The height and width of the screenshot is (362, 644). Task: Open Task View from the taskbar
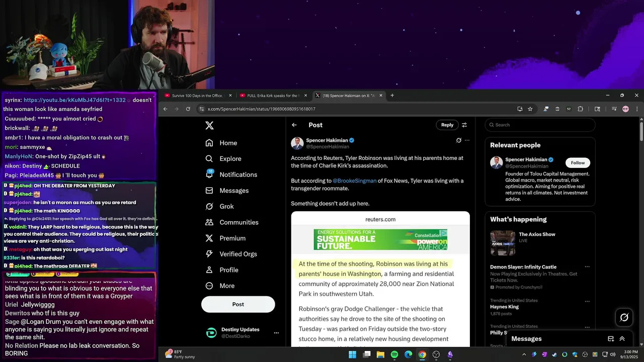point(367,354)
